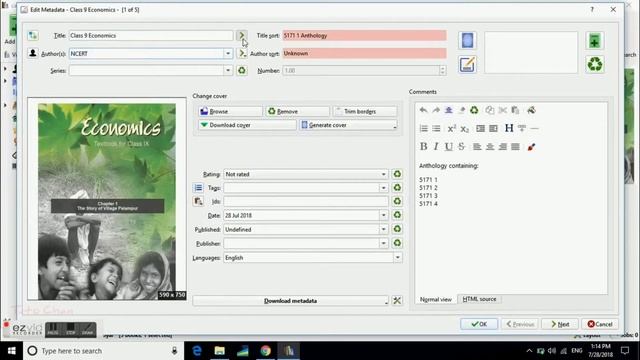Open Generate cover options arrow
The image size is (640, 360).
pos(394,126)
